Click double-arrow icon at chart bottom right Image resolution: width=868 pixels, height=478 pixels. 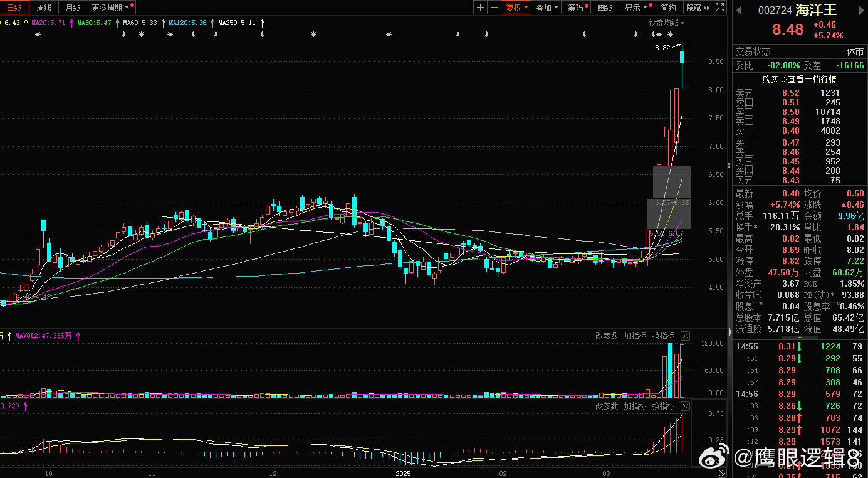coord(722,473)
